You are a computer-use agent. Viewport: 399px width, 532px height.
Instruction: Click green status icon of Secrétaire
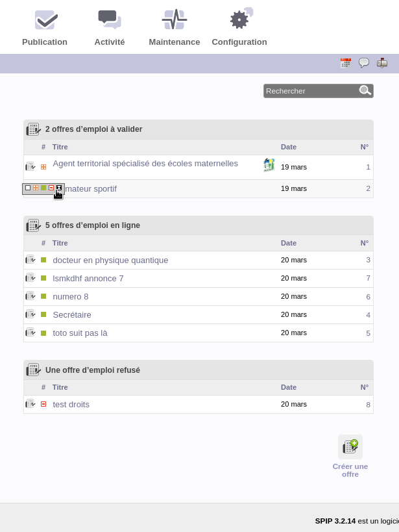43,314
